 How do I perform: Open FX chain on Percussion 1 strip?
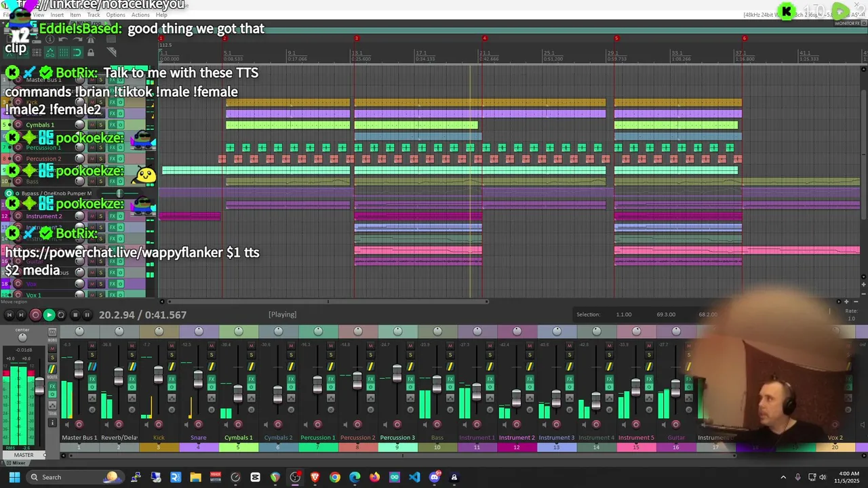[x=331, y=380]
